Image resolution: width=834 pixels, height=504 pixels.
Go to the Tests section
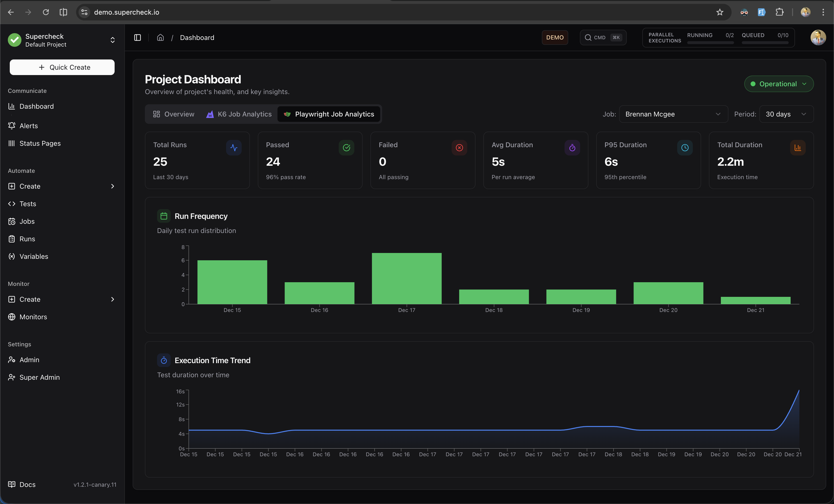[28, 204]
